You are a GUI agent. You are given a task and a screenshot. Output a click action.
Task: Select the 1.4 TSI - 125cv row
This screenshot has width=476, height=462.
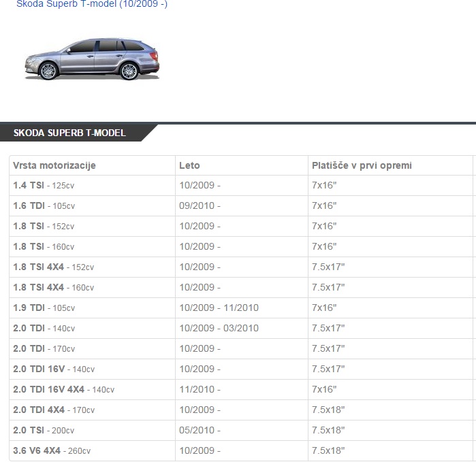coord(242,185)
